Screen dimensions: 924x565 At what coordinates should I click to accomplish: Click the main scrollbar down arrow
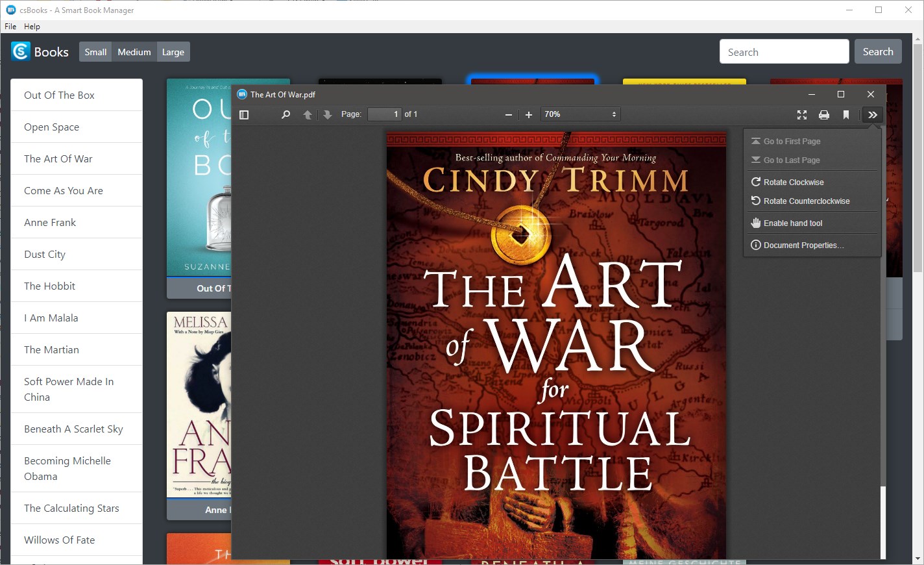click(918, 559)
